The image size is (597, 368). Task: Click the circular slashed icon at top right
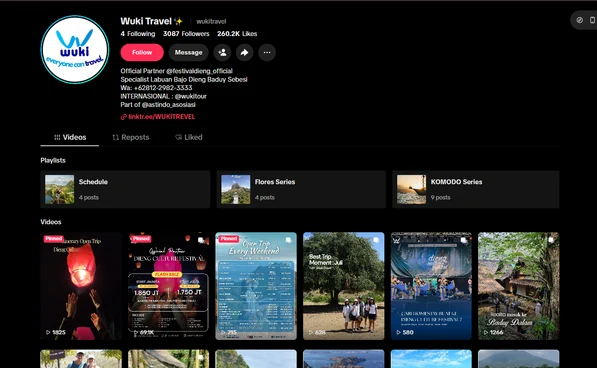point(579,20)
